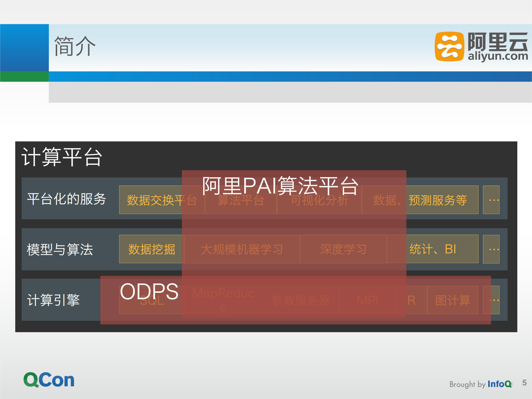Click the 深度学习 box
532x399 pixels.
click(343, 249)
